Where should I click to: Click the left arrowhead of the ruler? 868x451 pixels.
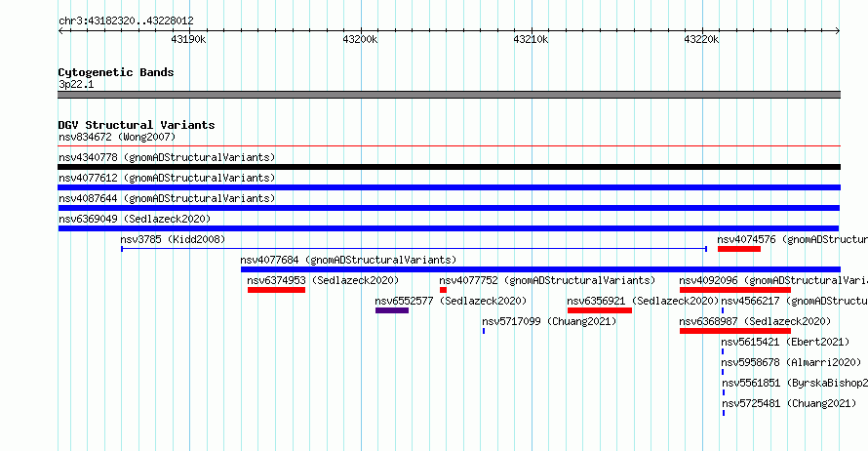point(60,30)
